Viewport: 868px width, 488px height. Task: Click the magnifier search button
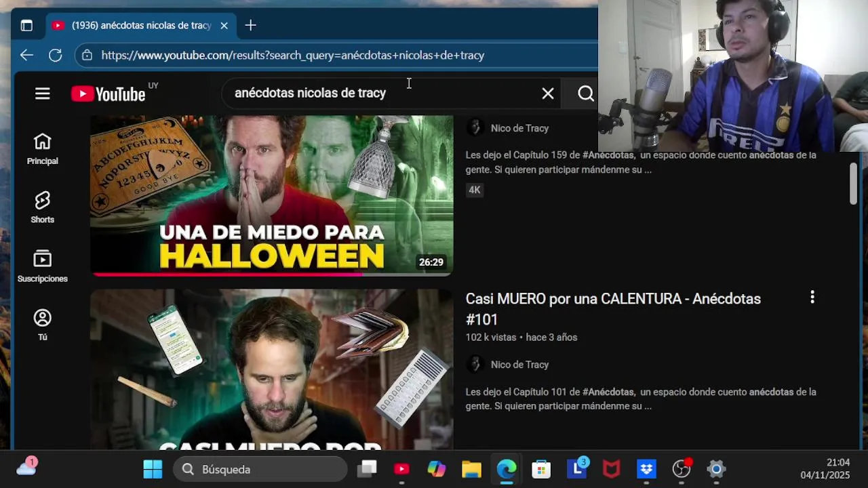(x=586, y=94)
